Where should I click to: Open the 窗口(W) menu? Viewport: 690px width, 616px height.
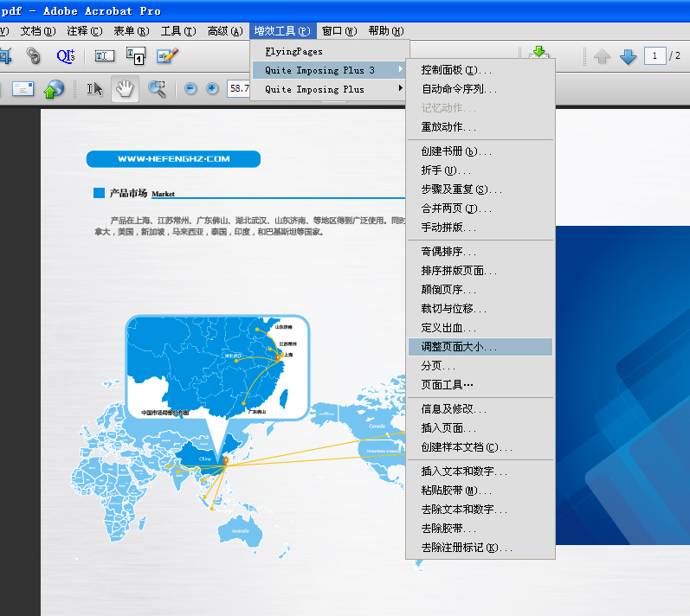coord(339,31)
